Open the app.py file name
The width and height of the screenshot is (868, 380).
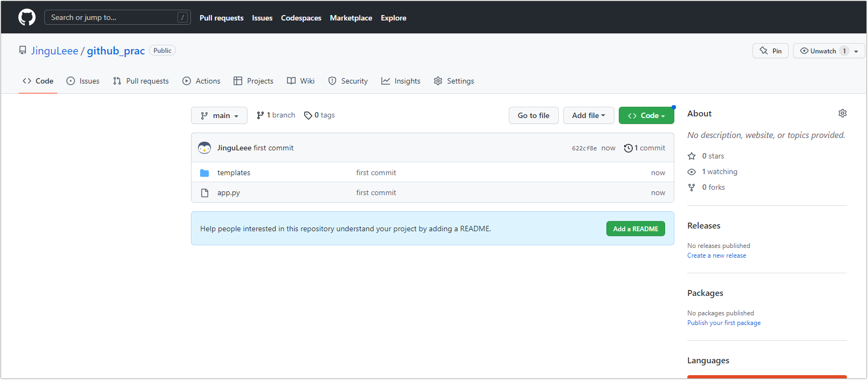229,192
